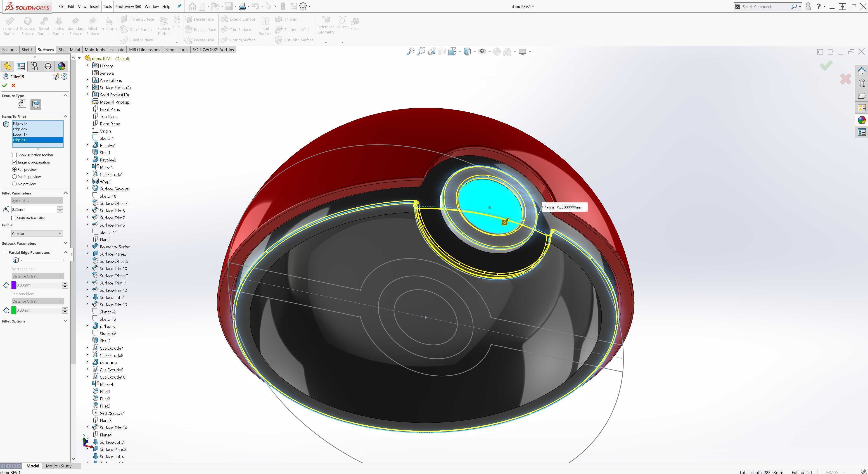Enable the Multi Radius Fillet checkbox
Screen dimensions: 868x474
(14, 218)
